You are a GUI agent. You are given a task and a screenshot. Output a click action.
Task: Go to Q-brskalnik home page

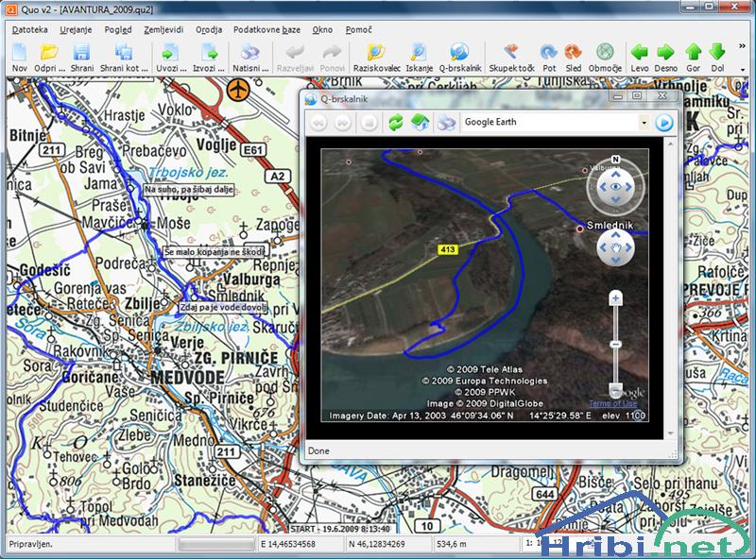click(x=421, y=123)
